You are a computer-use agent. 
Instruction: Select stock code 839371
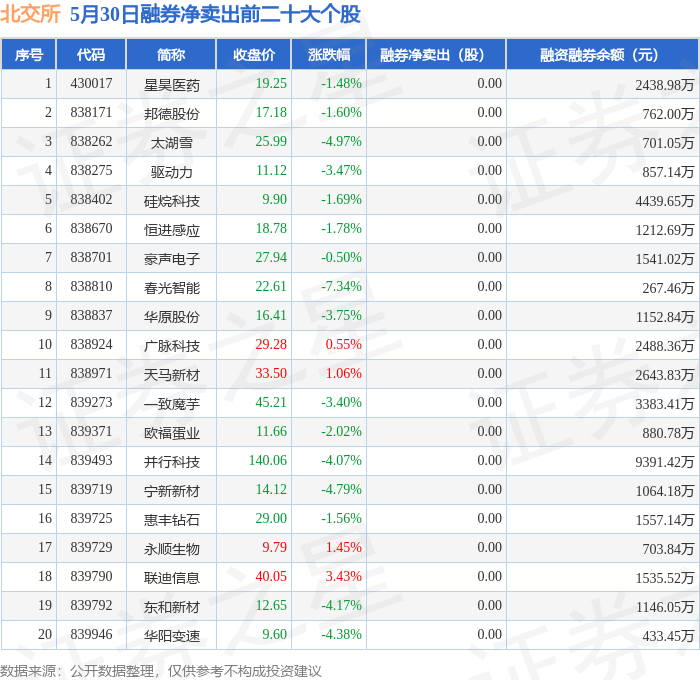point(91,432)
